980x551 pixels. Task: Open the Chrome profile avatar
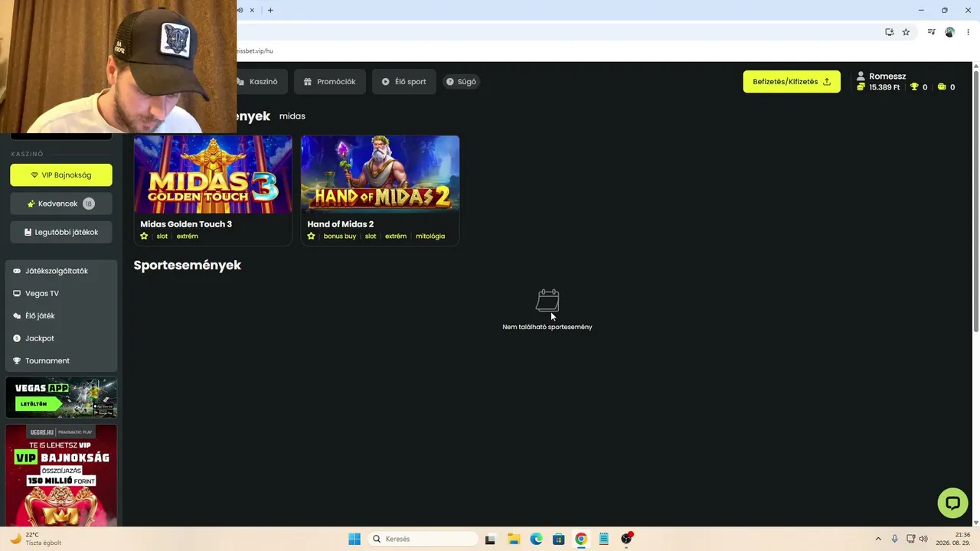click(x=950, y=32)
